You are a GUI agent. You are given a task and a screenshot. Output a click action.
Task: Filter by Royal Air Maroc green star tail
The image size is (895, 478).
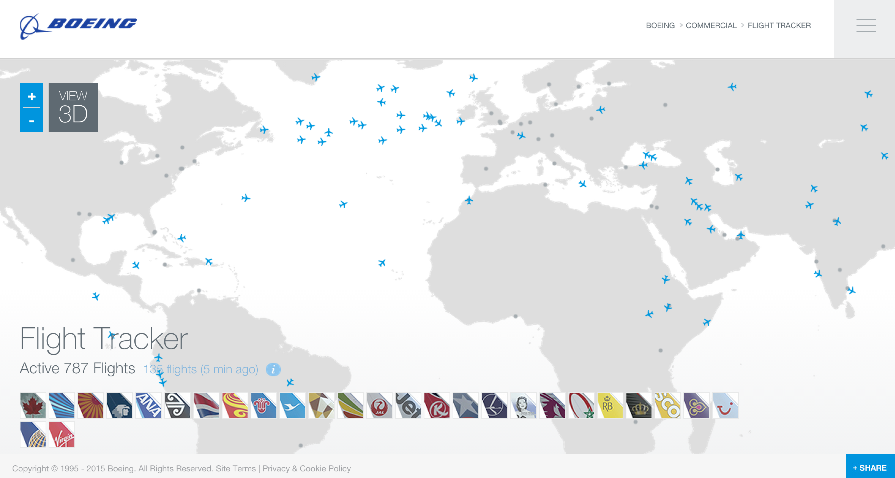tap(581, 405)
